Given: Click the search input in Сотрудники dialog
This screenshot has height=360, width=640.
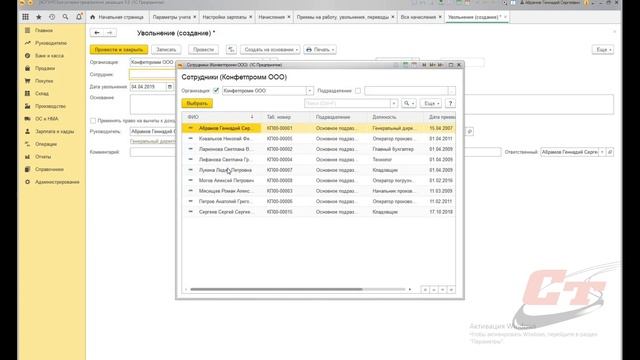Looking at the screenshot, I should coord(347,103).
